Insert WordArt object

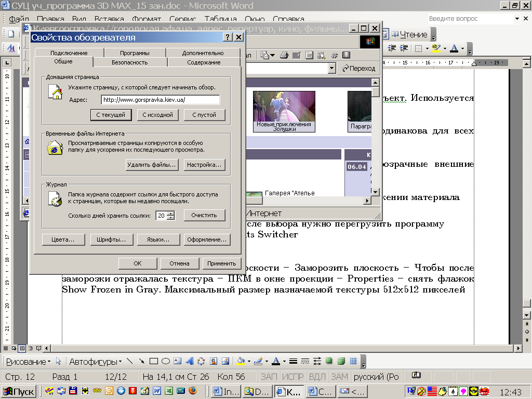tap(190, 362)
